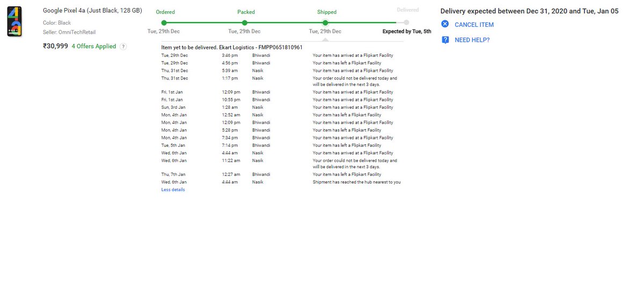Click the Packed progress marker dot

(x=244, y=23)
